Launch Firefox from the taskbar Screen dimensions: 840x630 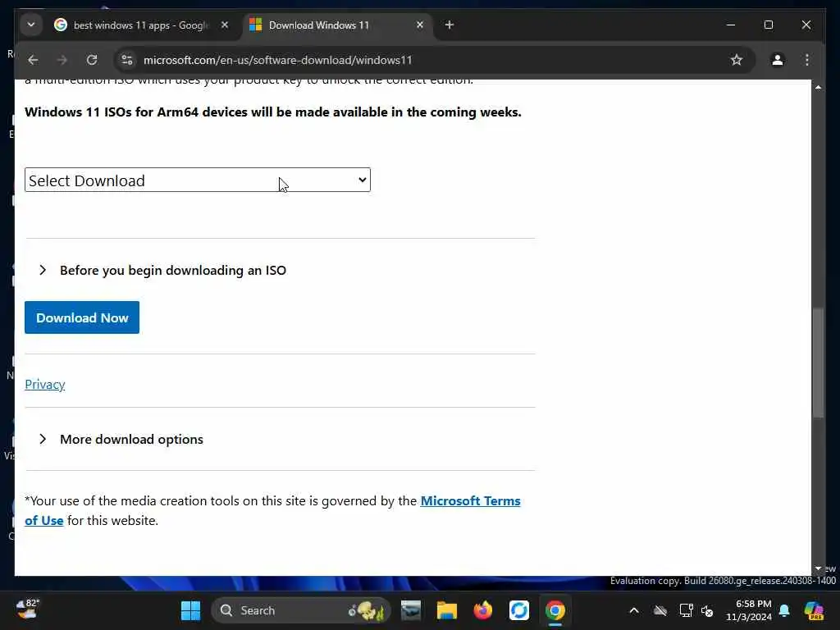482,610
